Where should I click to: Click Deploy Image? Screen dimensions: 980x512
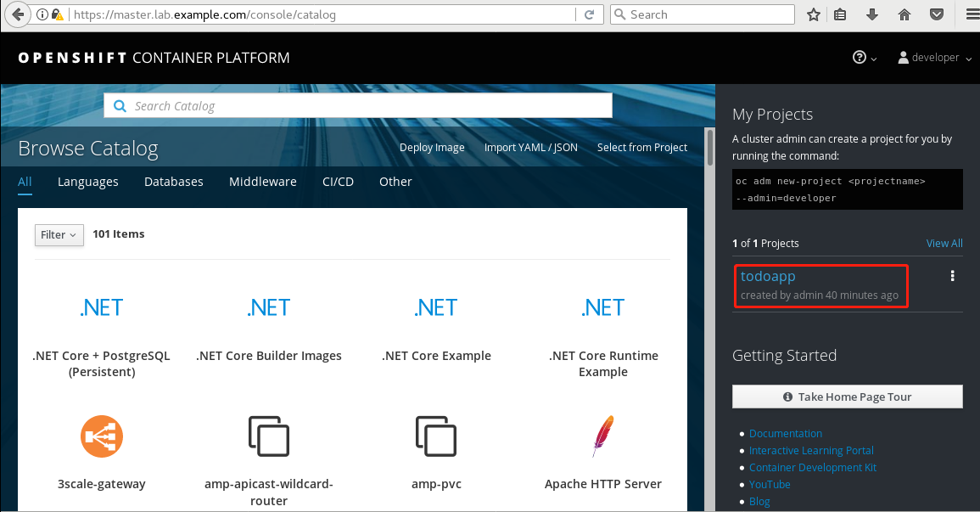pyautogui.click(x=432, y=148)
